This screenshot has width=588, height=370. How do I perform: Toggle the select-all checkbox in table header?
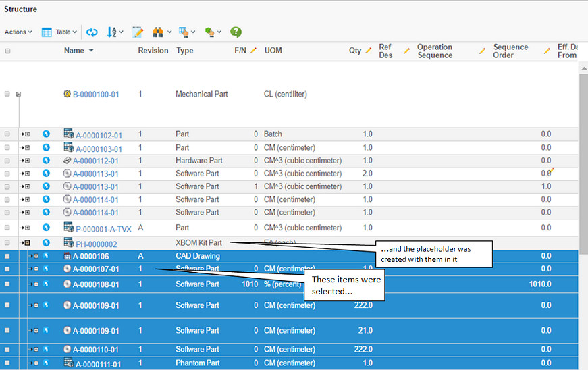coord(7,51)
